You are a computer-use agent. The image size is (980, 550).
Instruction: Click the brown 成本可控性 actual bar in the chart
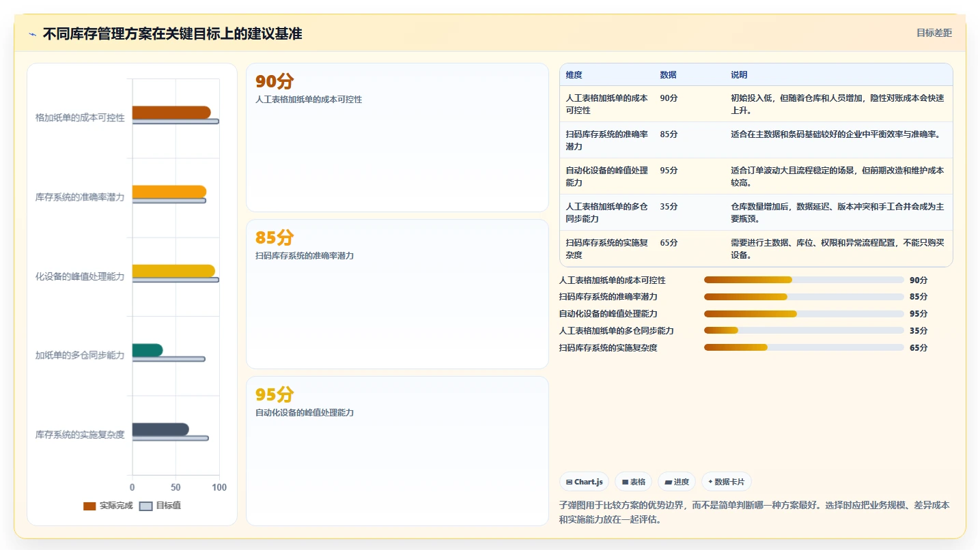pyautogui.click(x=171, y=113)
